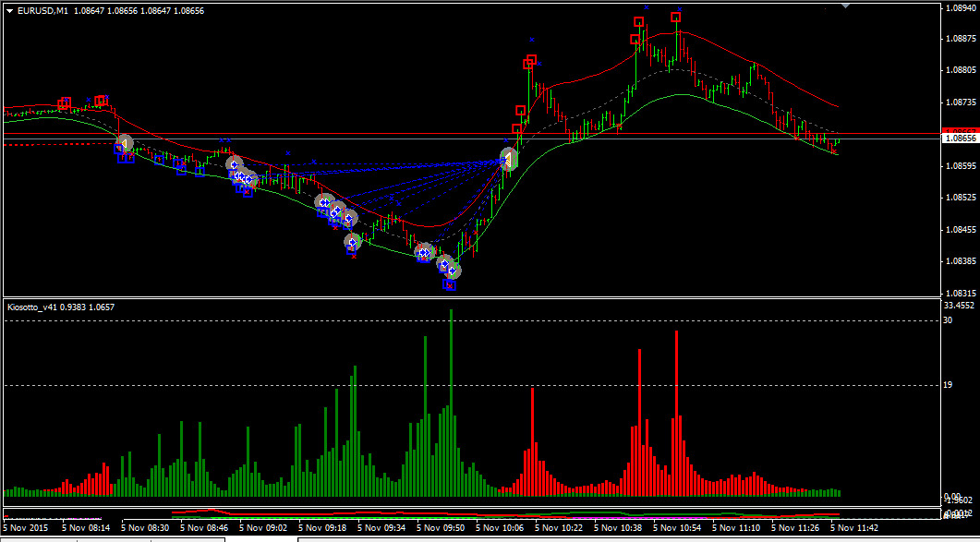Click the 5 Nov 11:42 time label

[x=853, y=527]
